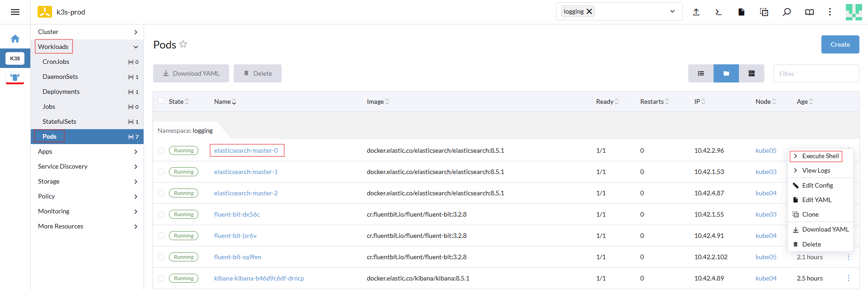Screen dimensions: 868x290
Task: Click the Delete button above the table
Action: tap(258, 73)
